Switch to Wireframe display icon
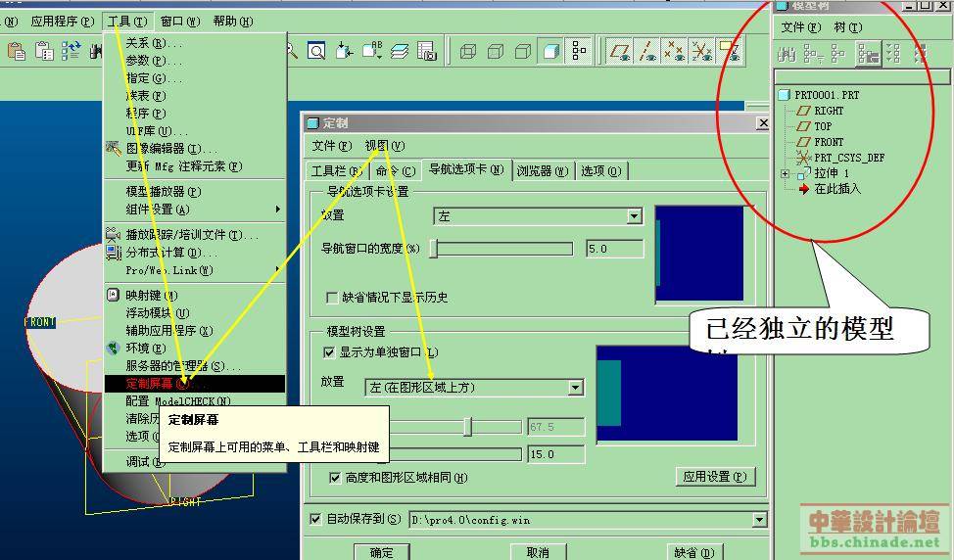 click(468, 52)
